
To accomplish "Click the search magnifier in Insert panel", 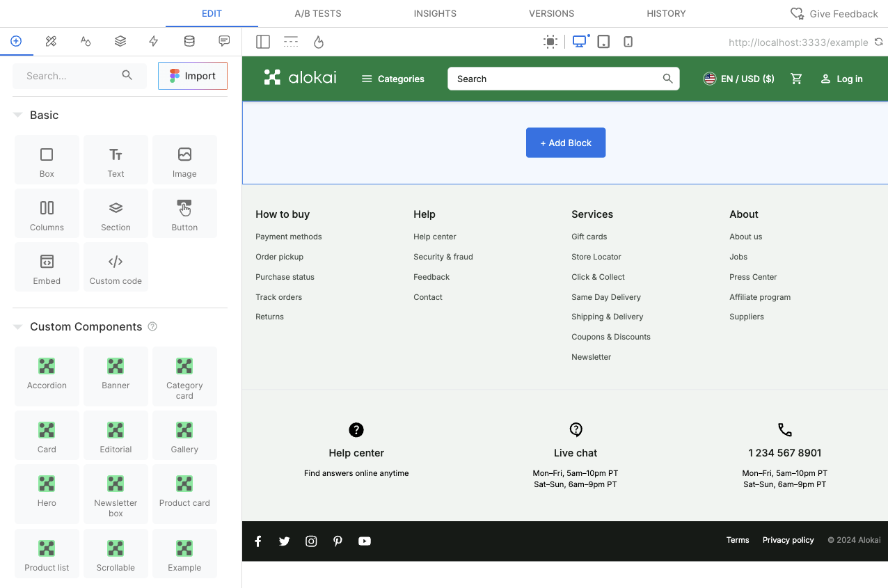I will pyautogui.click(x=127, y=75).
